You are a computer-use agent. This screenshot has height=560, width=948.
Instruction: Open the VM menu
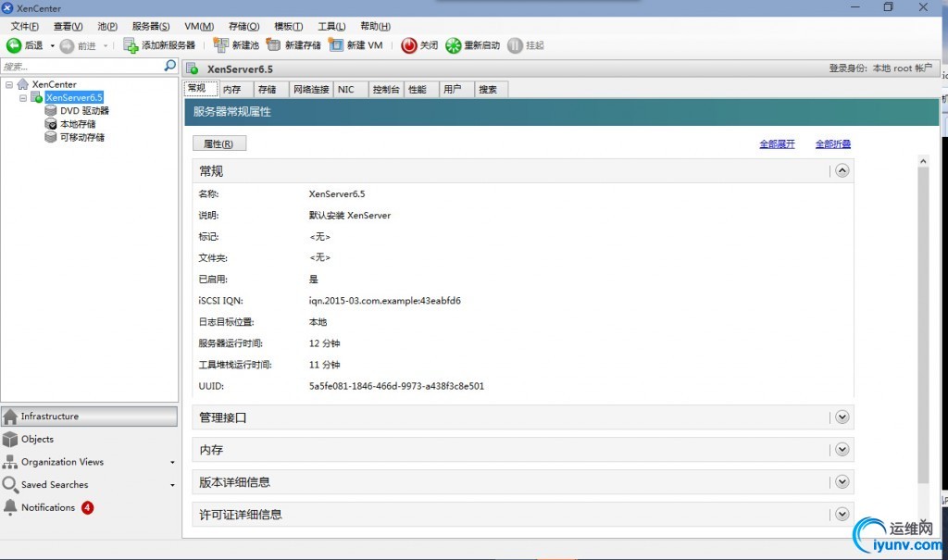point(199,26)
